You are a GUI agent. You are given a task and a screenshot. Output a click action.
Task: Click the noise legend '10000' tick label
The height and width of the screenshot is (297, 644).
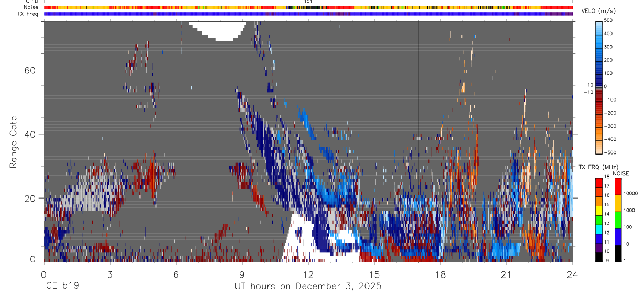click(x=631, y=193)
